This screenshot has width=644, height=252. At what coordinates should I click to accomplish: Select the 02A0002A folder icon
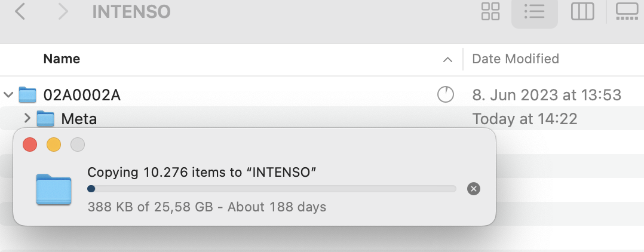pyautogui.click(x=27, y=94)
